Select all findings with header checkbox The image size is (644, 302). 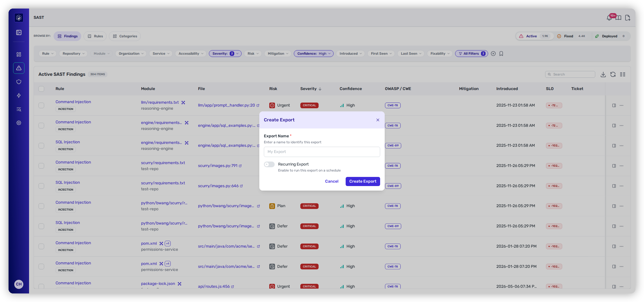pos(41,89)
